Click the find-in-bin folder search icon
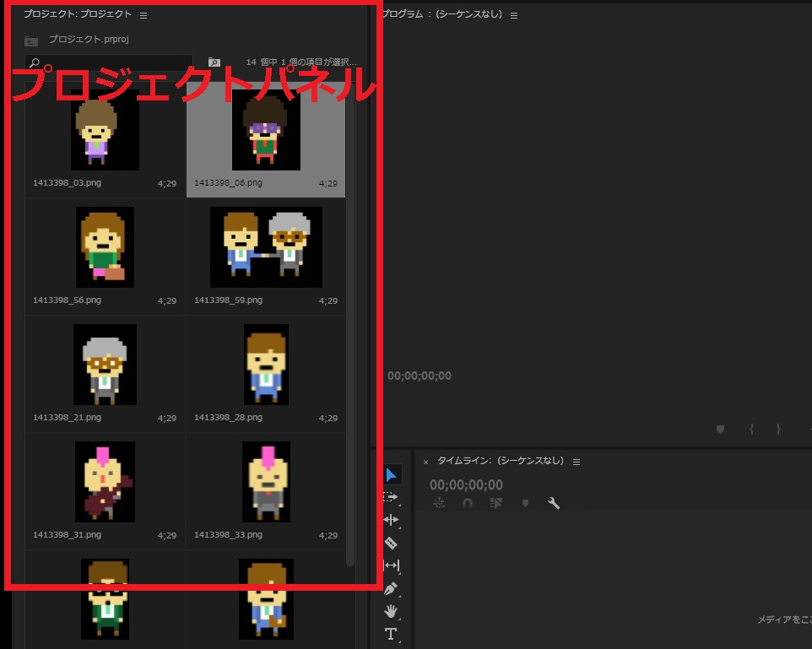 point(214,62)
